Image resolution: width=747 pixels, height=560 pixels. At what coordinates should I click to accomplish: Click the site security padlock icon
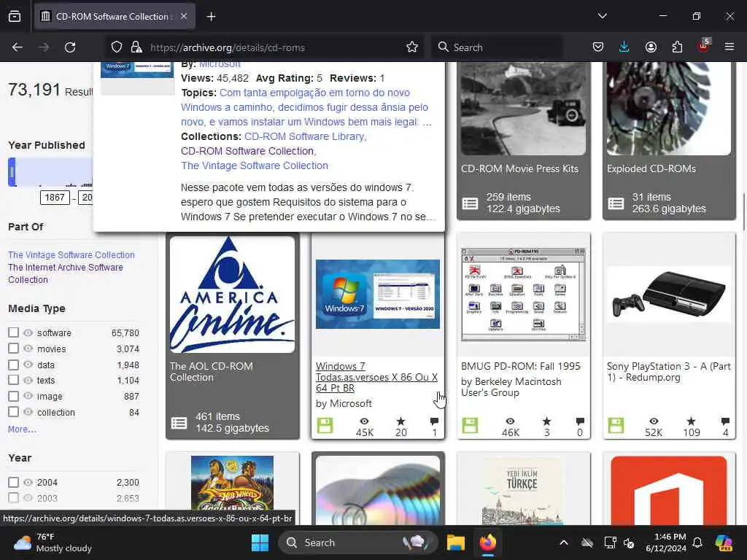click(x=136, y=47)
